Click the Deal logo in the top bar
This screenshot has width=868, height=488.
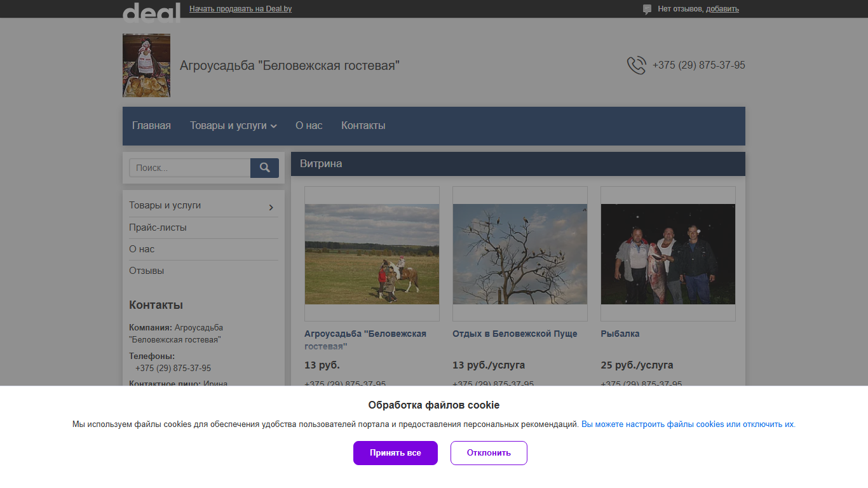pos(151,11)
